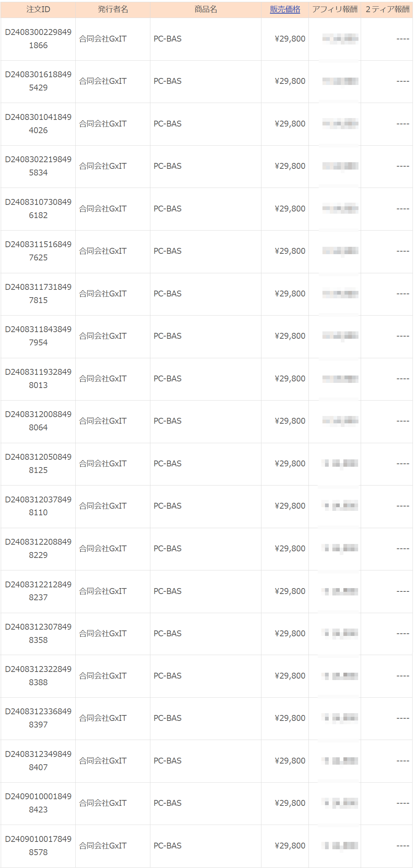Select order ID D24083119328498013
Image resolution: width=414 pixels, height=868 pixels.
38,378
